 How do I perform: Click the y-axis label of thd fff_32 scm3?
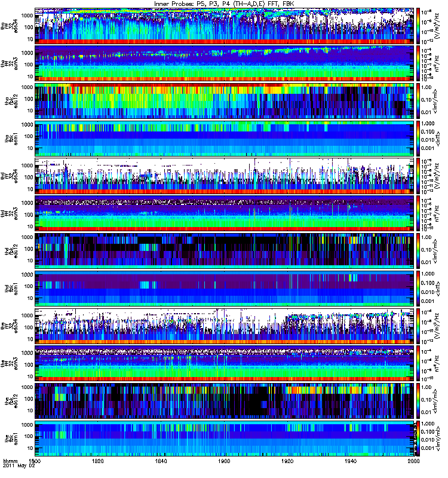9,213
